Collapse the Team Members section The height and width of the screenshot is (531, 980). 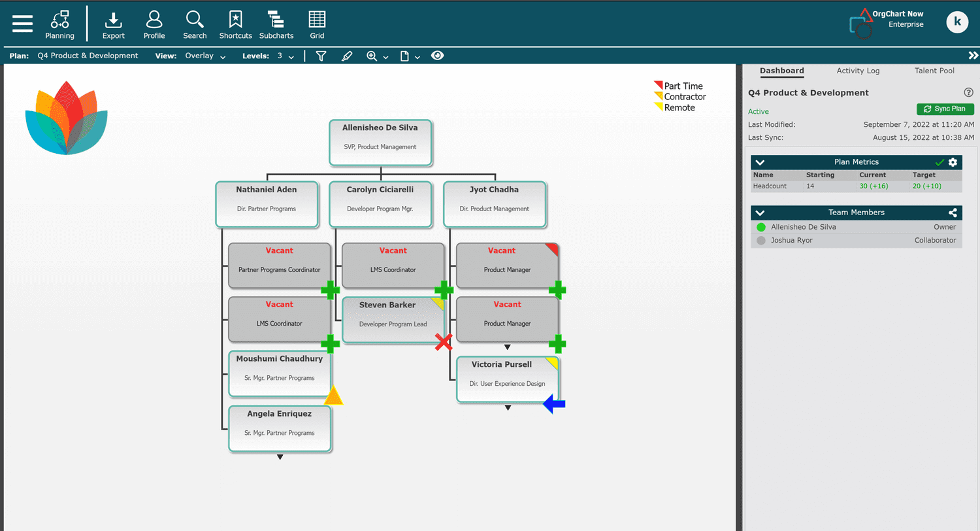(760, 213)
